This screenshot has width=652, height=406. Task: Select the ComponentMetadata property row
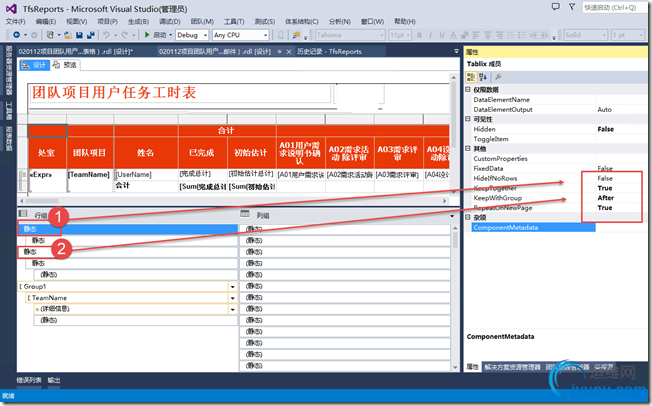533,227
